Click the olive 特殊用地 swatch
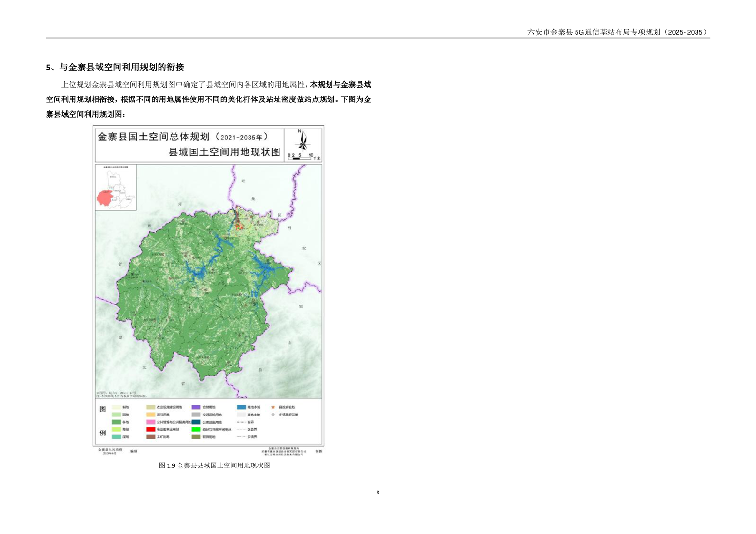This screenshot has width=756, height=534. (196, 436)
